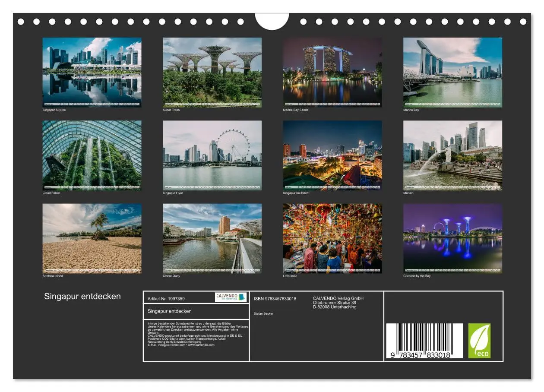
Task: Click the Singapur Skyline thumbnail photo
Action: (x=92, y=72)
